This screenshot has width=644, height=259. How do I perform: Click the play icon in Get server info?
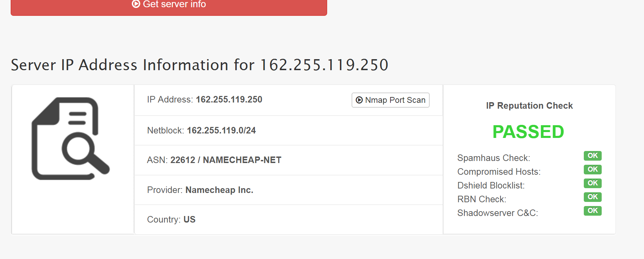click(x=136, y=4)
